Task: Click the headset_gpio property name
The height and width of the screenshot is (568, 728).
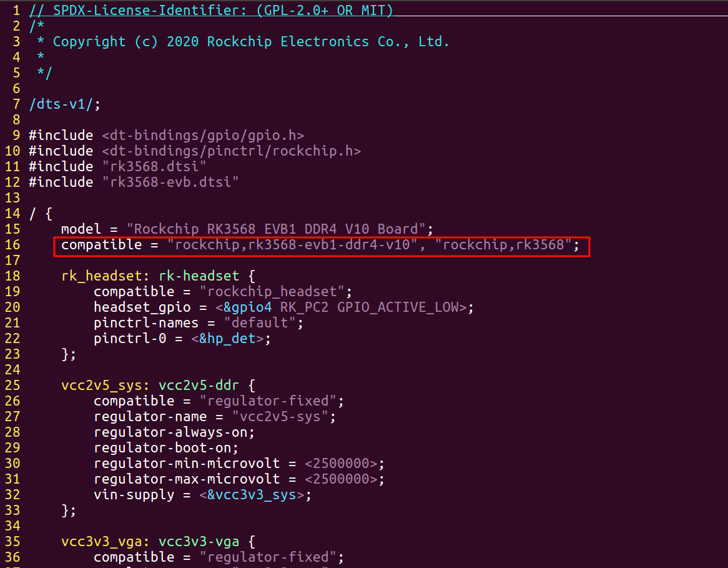Action: tap(142, 307)
